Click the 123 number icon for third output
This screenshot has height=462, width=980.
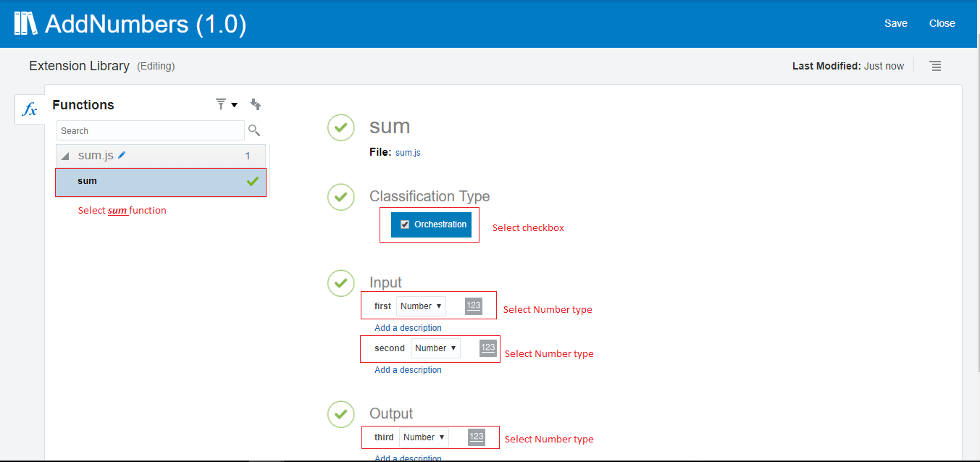pyautogui.click(x=476, y=437)
